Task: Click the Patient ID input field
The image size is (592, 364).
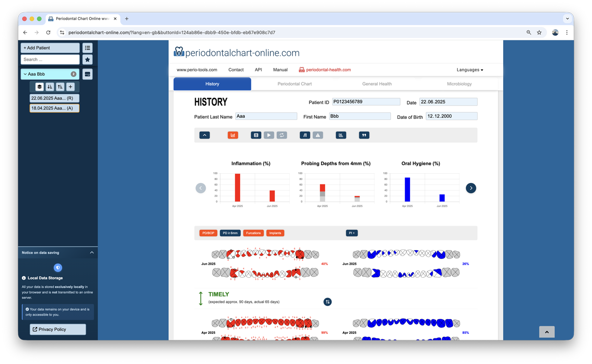Action: click(366, 102)
